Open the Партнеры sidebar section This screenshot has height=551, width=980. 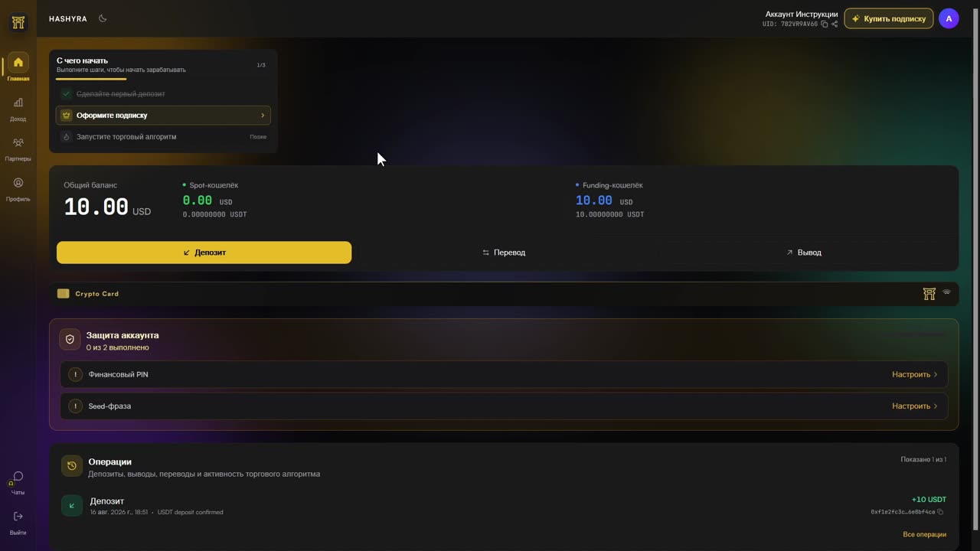pyautogui.click(x=18, y=148)
